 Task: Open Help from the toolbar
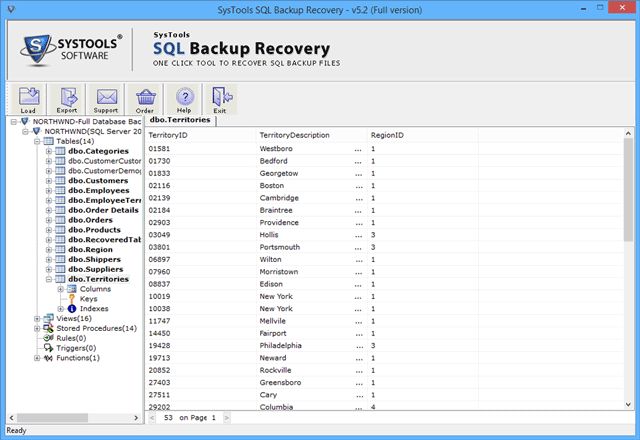pos(184,100)
